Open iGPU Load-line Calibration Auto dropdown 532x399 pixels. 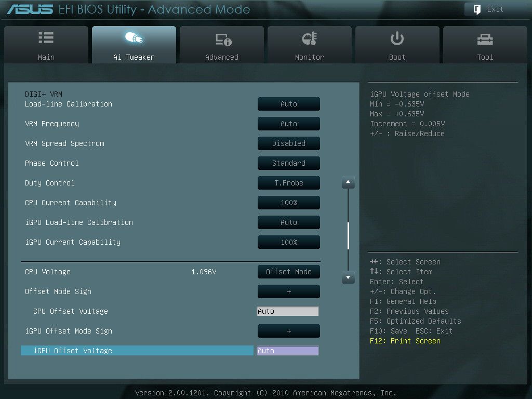289,222
